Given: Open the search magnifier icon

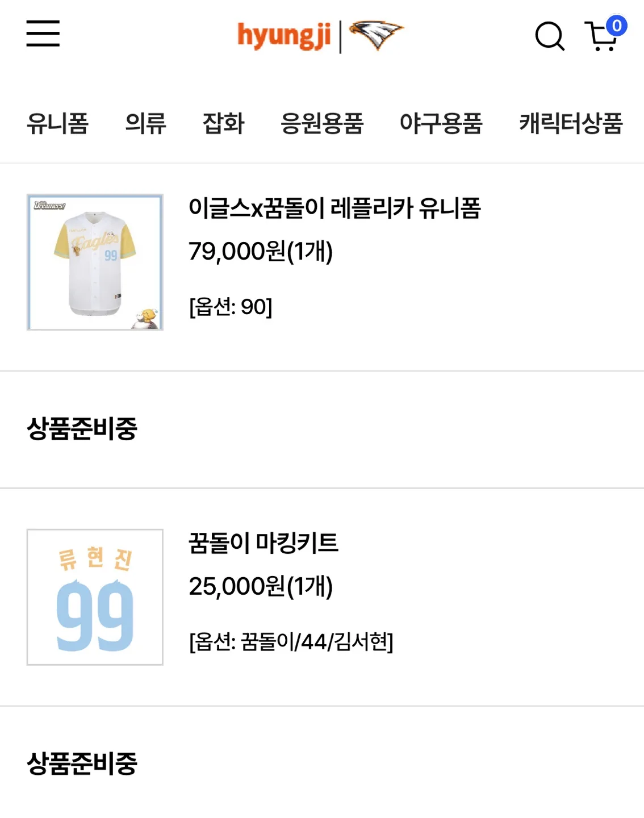Looking at the screenshot, I should point(550,36).
